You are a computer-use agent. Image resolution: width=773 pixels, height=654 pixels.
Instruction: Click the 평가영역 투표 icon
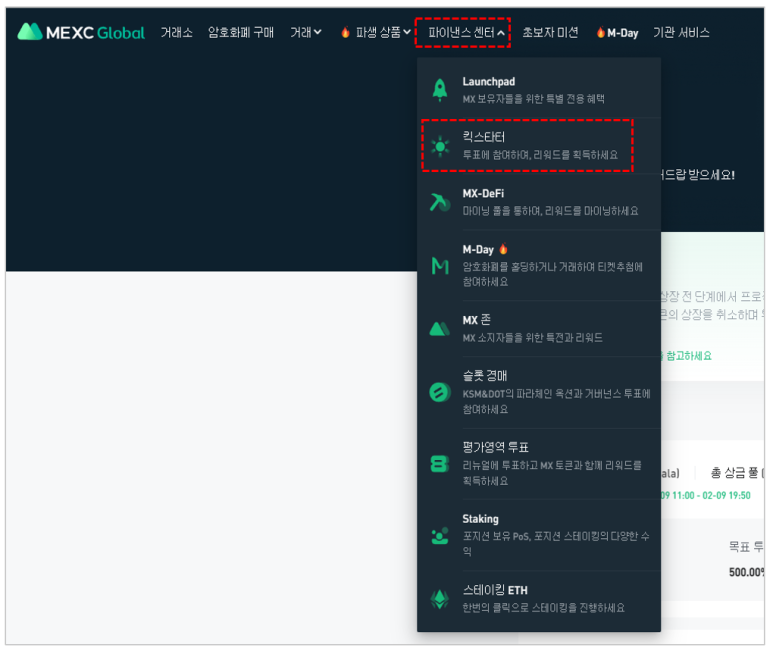440,464
